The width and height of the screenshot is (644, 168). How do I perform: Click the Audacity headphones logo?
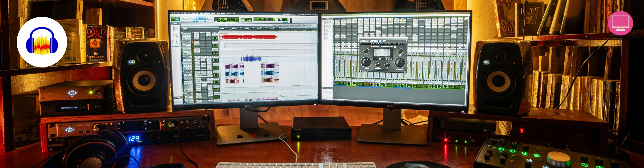(42, 42)
